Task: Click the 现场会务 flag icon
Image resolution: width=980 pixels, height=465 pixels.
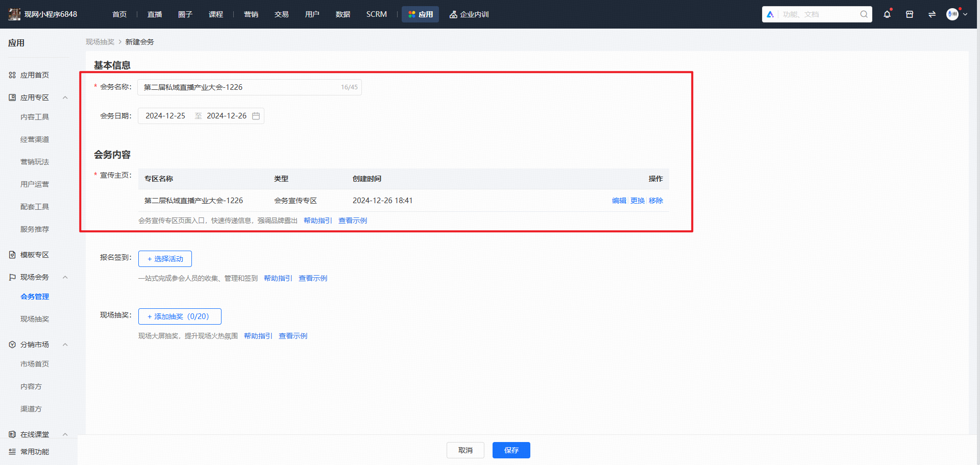Action: (x=12, y=277)
